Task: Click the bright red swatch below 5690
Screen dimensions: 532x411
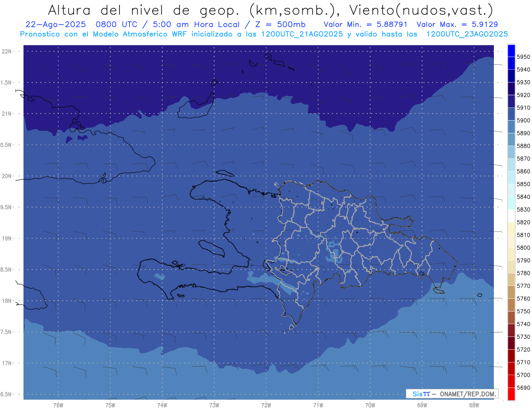Action: [511, 394]
